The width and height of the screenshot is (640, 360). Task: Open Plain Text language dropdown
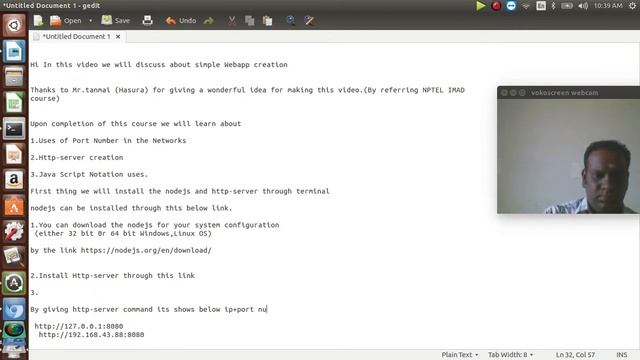tap(460, 355)
